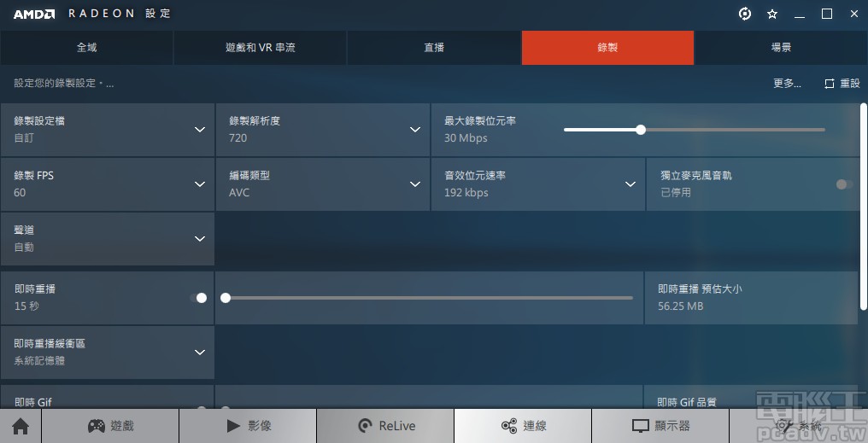Click the 重設 reset button

tap(842, 84)
